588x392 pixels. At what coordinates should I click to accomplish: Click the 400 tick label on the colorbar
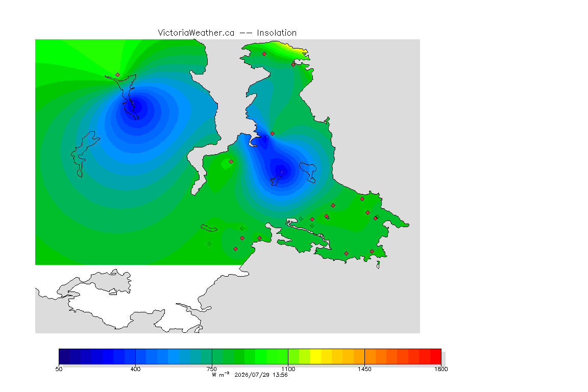point(135,369)
